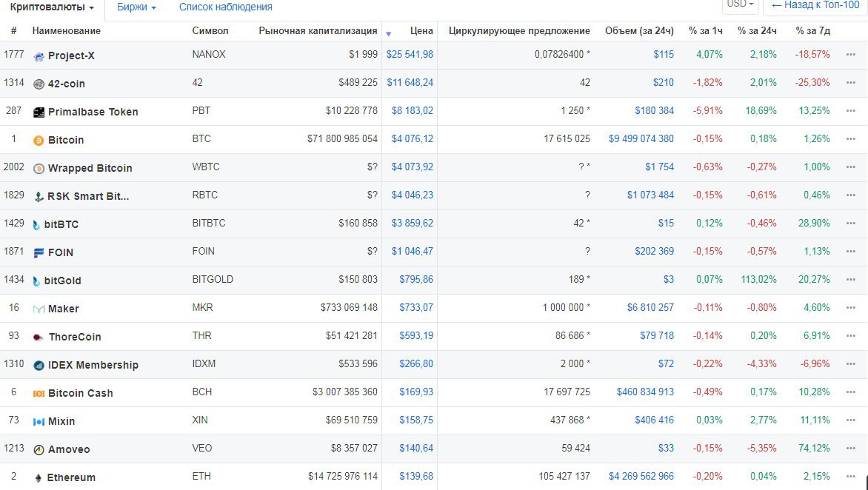The width and height of the screenshot is (868, 490).
Task: Click the FOIN logo icon
Action: click(39, 252)
